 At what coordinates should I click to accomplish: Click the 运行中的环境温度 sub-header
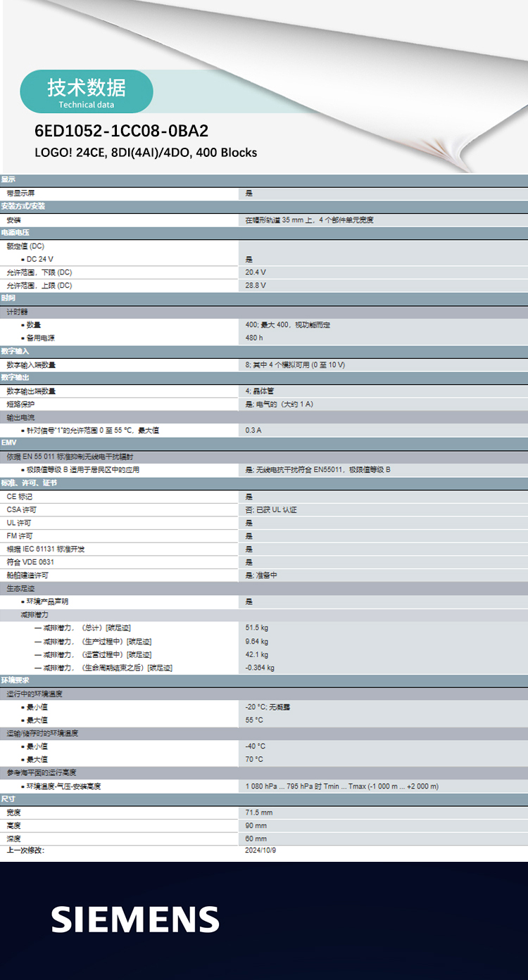264,694
